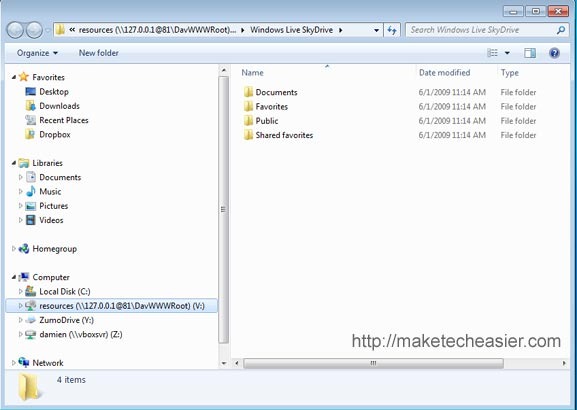Click the horizontal scrollbar thumb in file list
577x410 pixels.
(373, 363)
